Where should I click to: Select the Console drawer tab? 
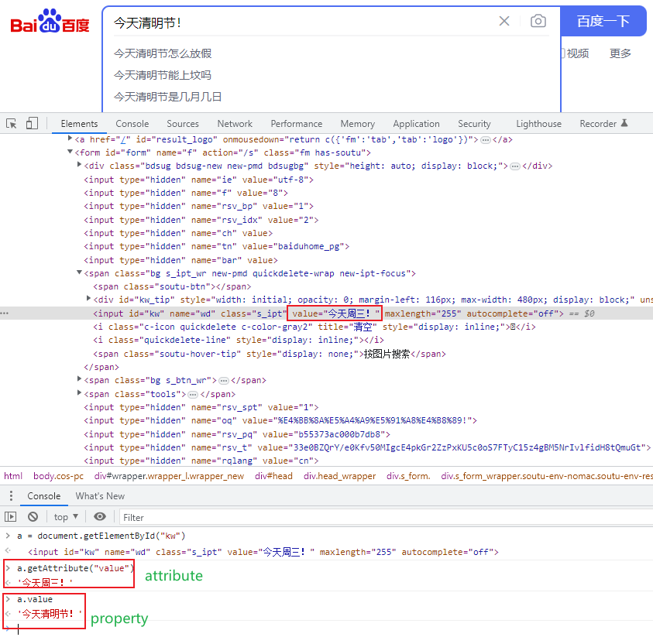click(x=43, y=496)
